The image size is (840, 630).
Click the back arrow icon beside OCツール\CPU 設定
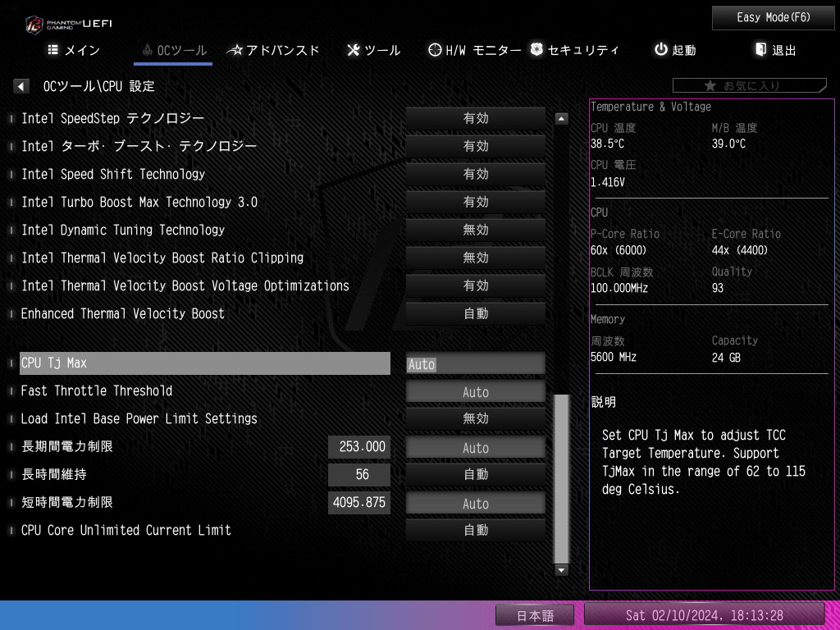pyautogui.click(x=21, y=86)
